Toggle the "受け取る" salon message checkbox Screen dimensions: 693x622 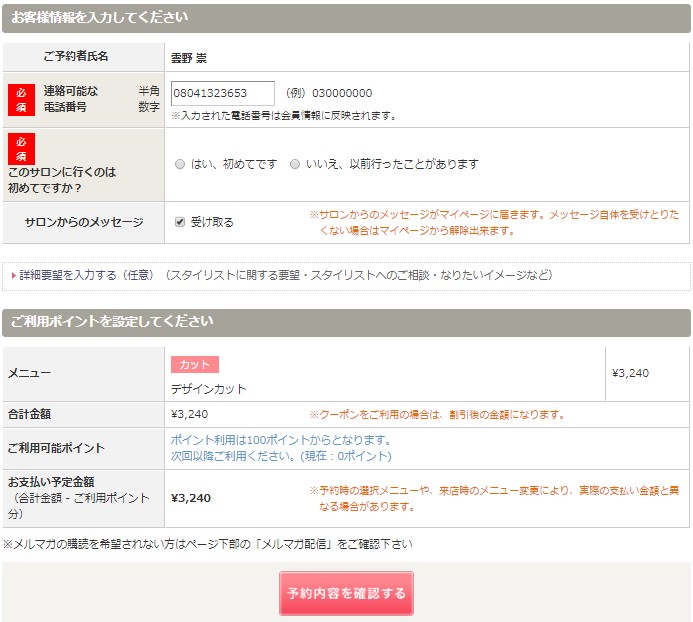[180, 222]
